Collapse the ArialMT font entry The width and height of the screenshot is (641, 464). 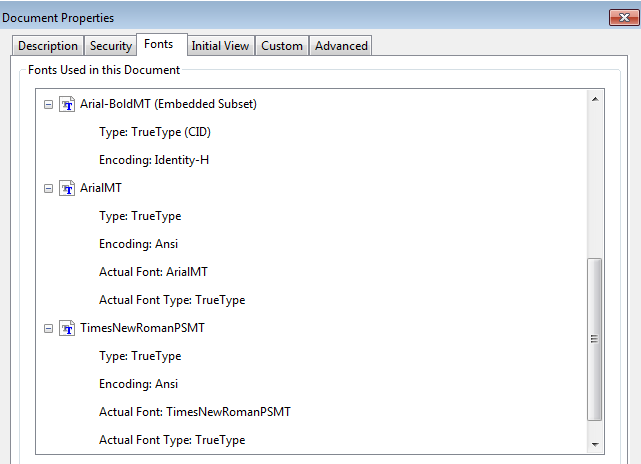tap(48, 188)
